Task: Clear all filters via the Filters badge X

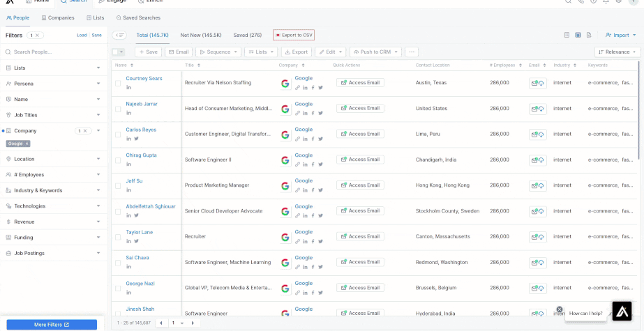Action: coord(38,36)
